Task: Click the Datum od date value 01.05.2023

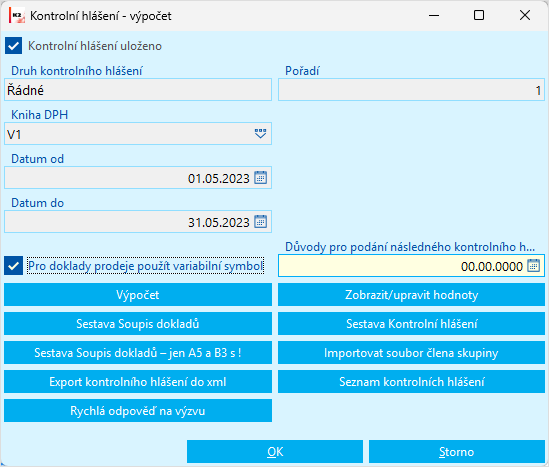Action: point(218,179)
